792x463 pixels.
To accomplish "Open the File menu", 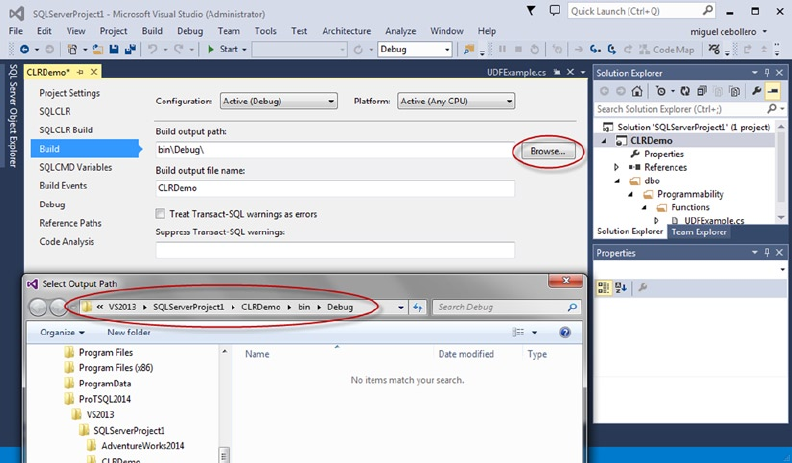I will 16,31.
